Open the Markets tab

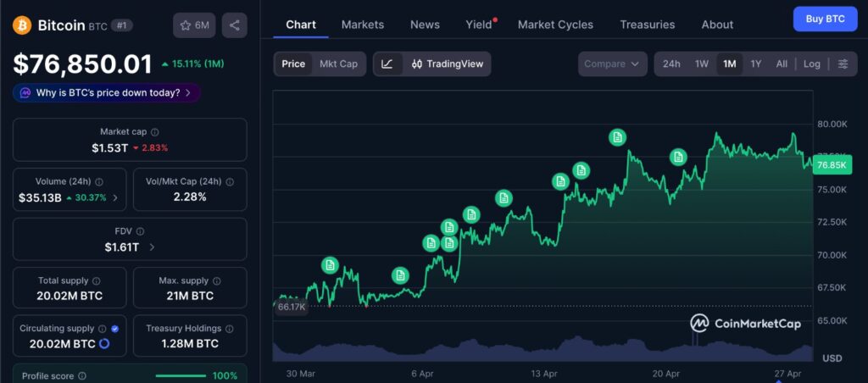click(x=363, y=25)
